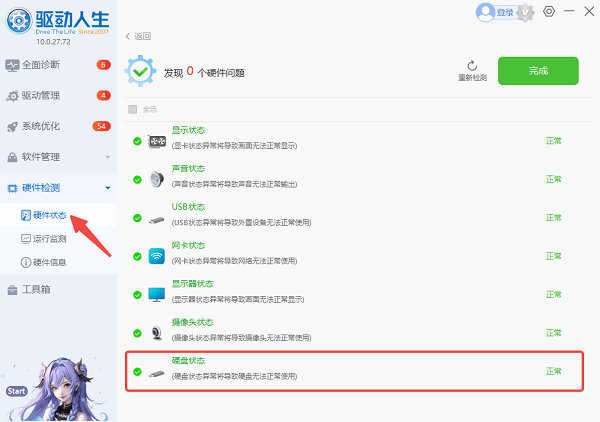The height and width of the screenshot is (422, 600).
Task: Open the 驱动管理 menu item
Action: (58, 96)
